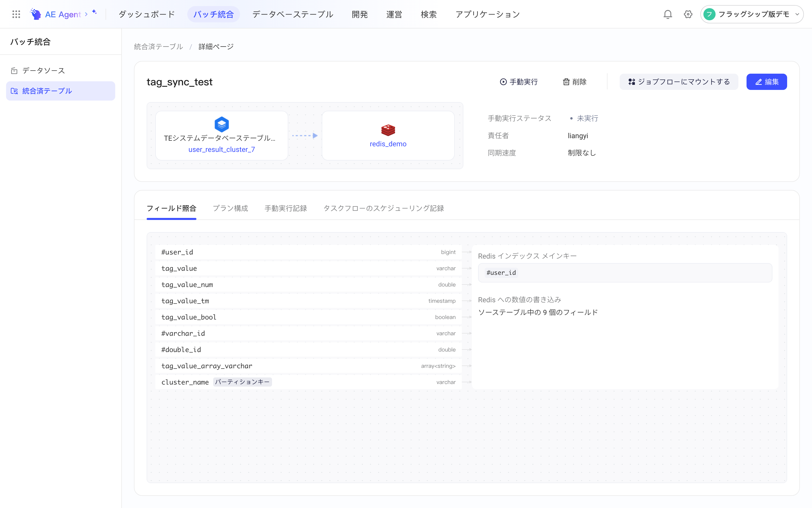Click the データソース sidebar icon
Screen dimensions: 812x508
click(14, 71)
